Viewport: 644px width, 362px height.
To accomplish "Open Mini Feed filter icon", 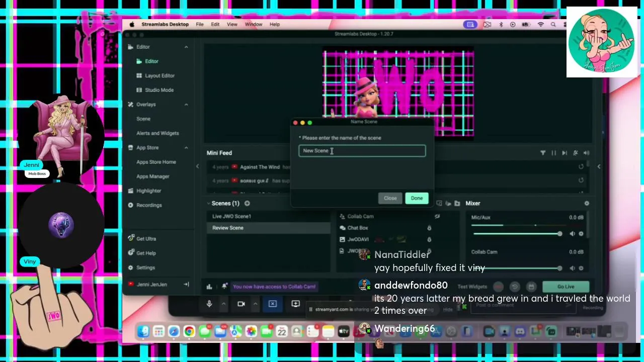I will pos(543,153).
